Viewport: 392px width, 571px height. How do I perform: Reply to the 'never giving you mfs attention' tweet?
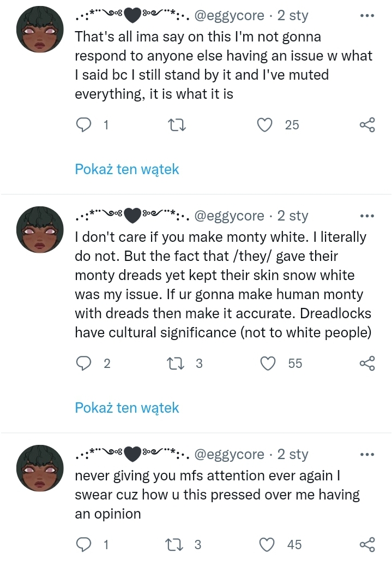point(83,545)
